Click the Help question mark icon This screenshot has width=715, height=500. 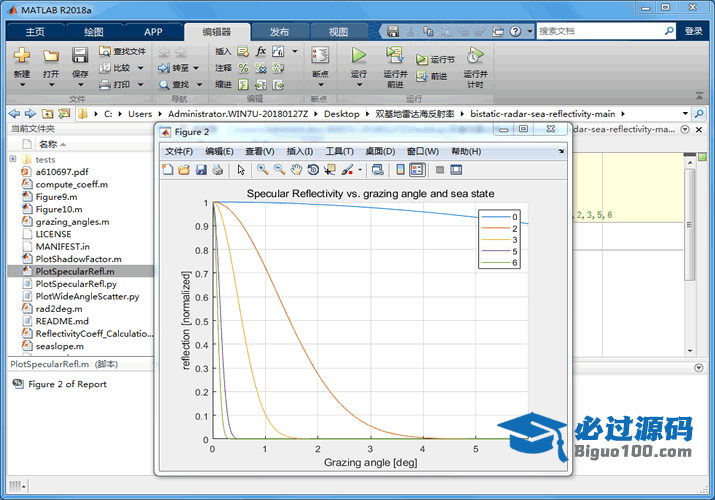(x=515, y=31)
